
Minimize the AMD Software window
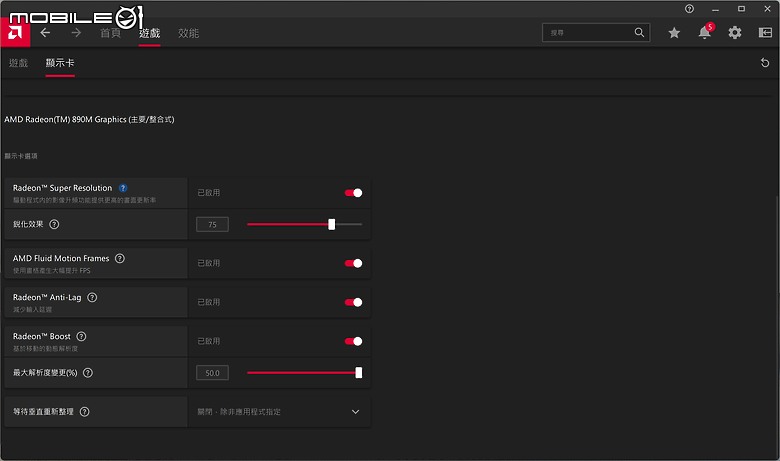(x=715, y=9)
